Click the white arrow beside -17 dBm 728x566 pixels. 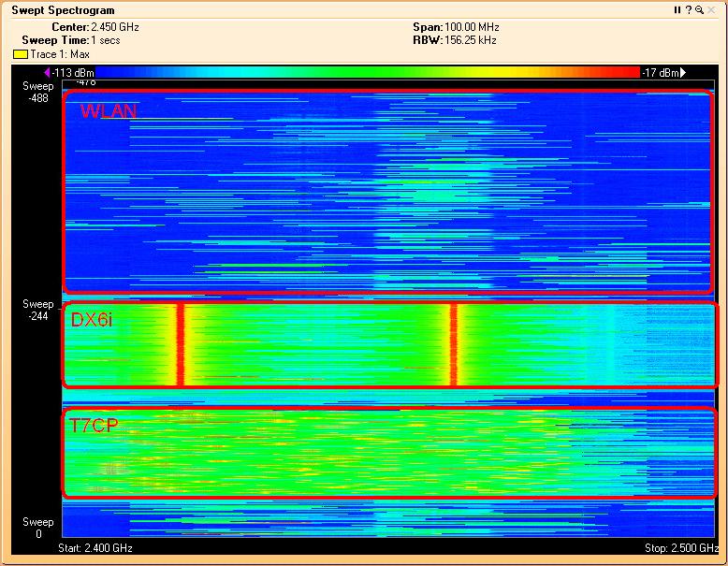tap(683, 72)
